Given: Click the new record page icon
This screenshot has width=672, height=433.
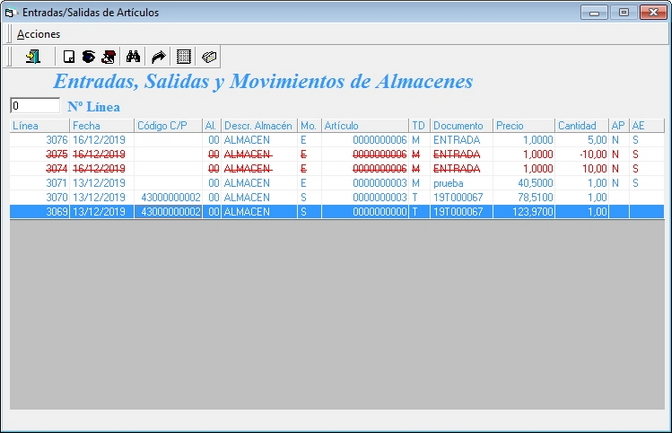Looking at the screenshot, I should 69,57.
